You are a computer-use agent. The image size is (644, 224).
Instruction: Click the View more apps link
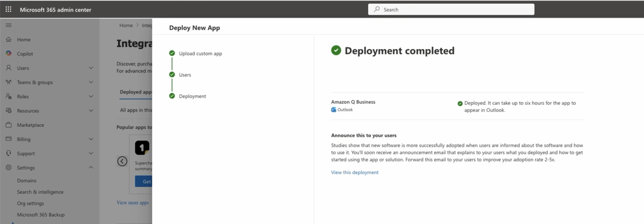[133, 202]
